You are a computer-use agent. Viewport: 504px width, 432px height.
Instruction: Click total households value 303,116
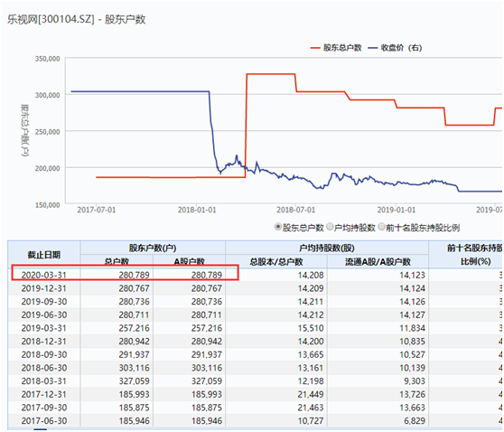(x=134, y=368)
